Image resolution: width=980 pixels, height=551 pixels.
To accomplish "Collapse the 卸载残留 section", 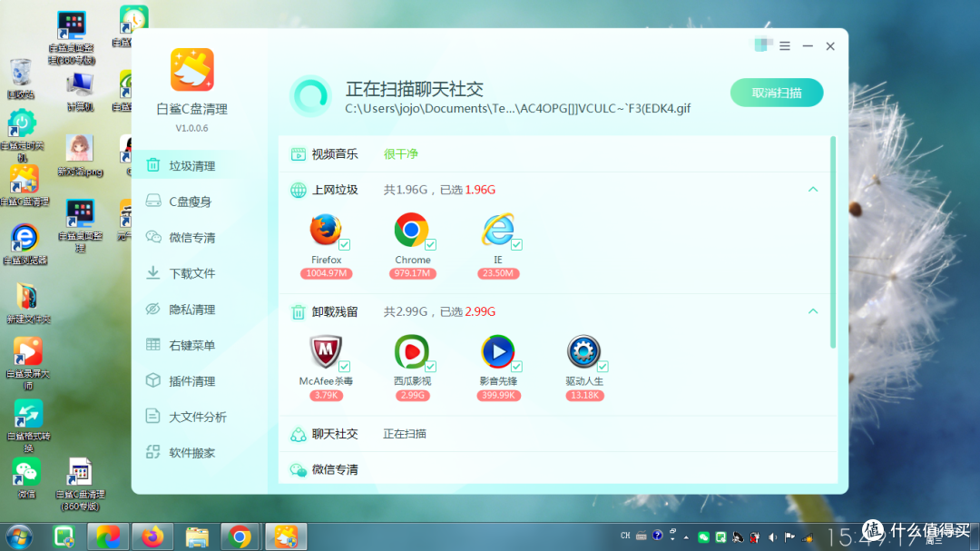I will click(x=813, y=310).
